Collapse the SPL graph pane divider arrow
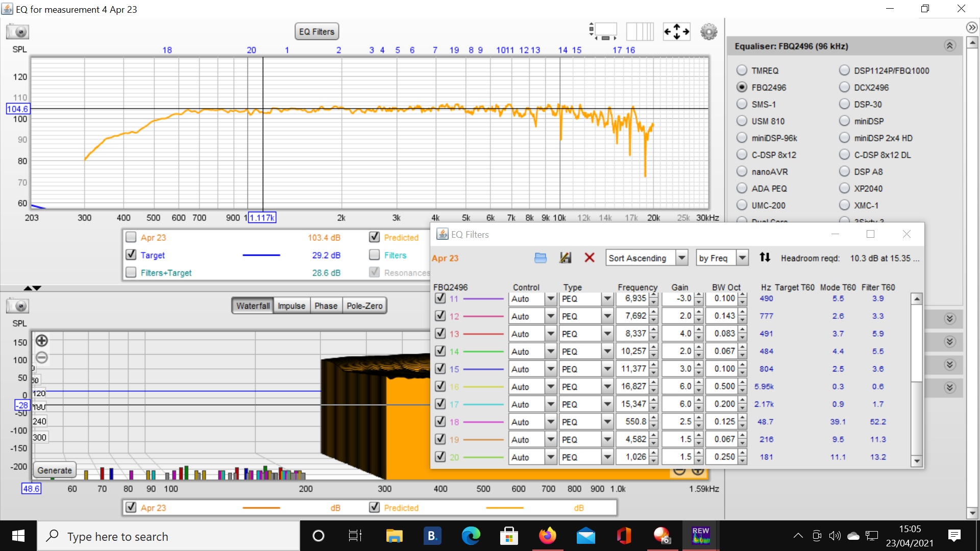The height and width of the screenshot is (551, 980). pyautogui.click(x=28, y=288)
